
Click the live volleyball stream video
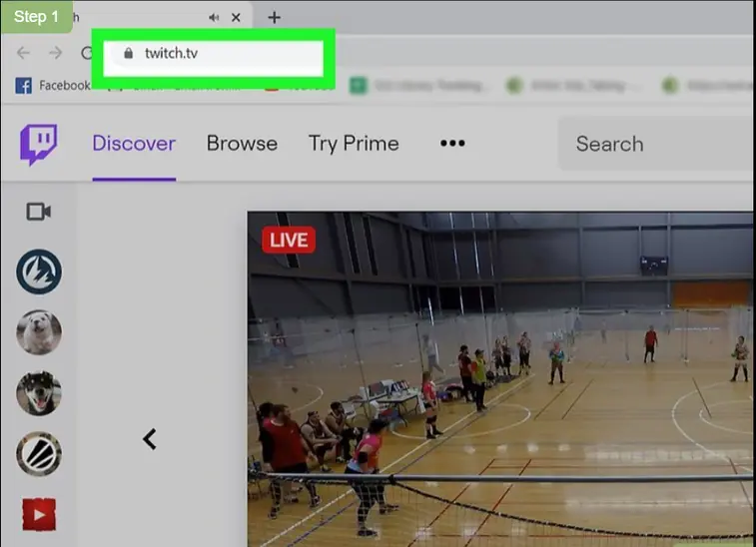click(499, 379)
